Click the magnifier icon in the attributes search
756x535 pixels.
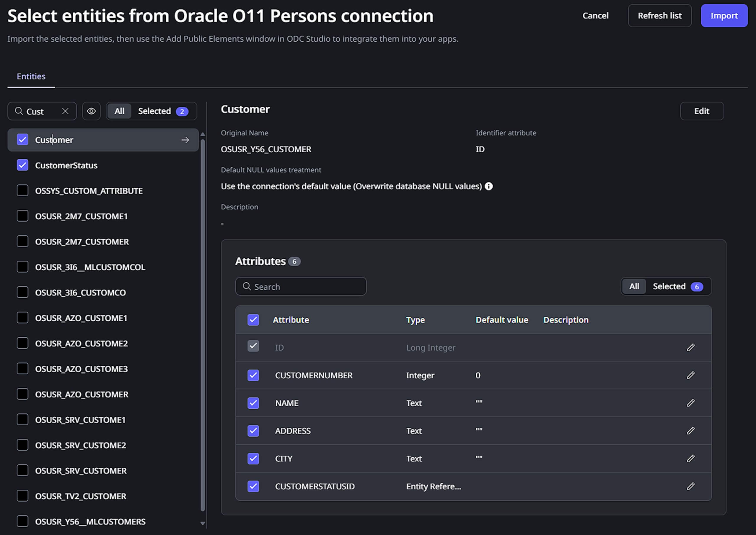[x=247, y=286]
